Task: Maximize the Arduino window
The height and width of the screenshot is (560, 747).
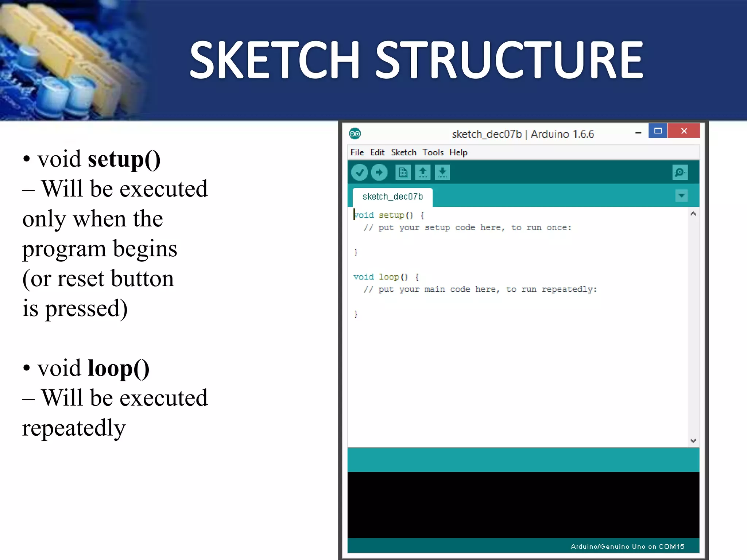Action: click(x=658, y=131)
